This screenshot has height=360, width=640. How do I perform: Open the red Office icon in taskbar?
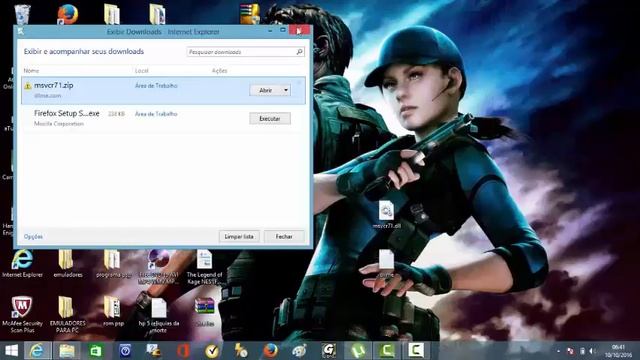click(183, 351)
